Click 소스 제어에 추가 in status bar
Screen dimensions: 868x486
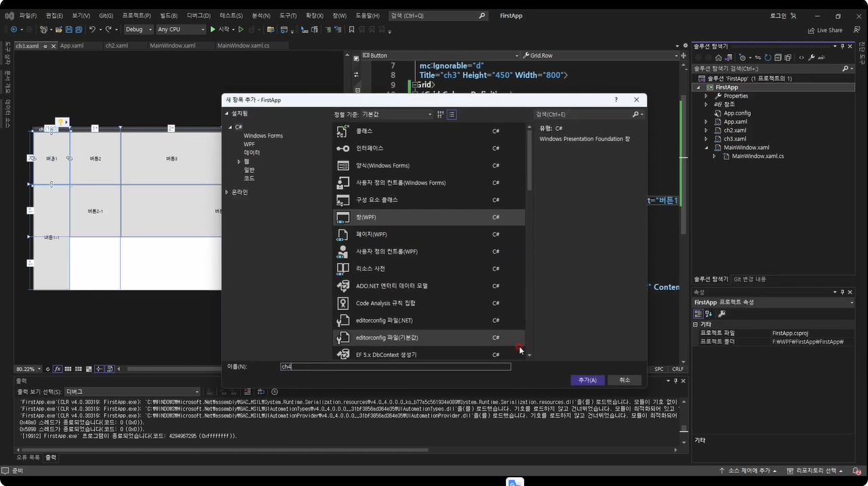click(749, 470)
